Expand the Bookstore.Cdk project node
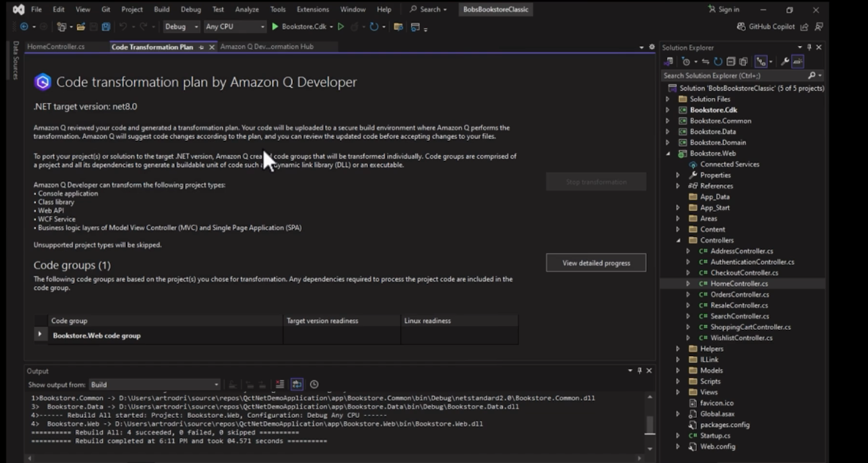Image resolution: width=868 pixels, height=463 pixels. pos(667,110)
